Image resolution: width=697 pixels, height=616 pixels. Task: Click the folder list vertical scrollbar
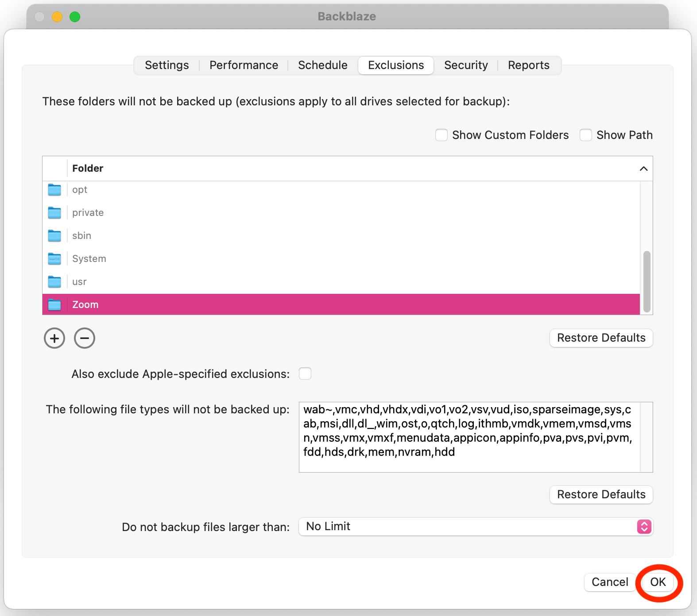(647, 281)
